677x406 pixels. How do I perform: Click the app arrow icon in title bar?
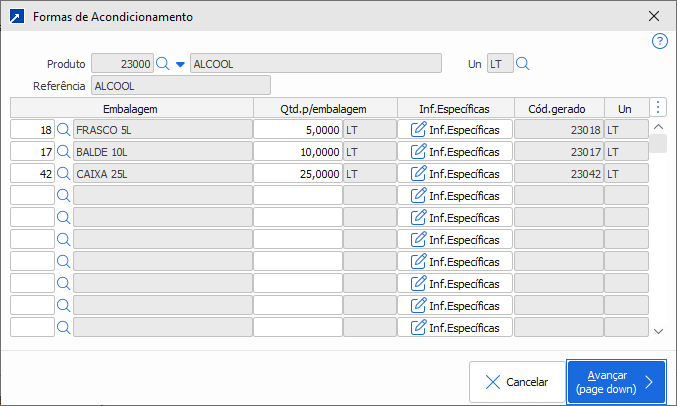[16, 17]
